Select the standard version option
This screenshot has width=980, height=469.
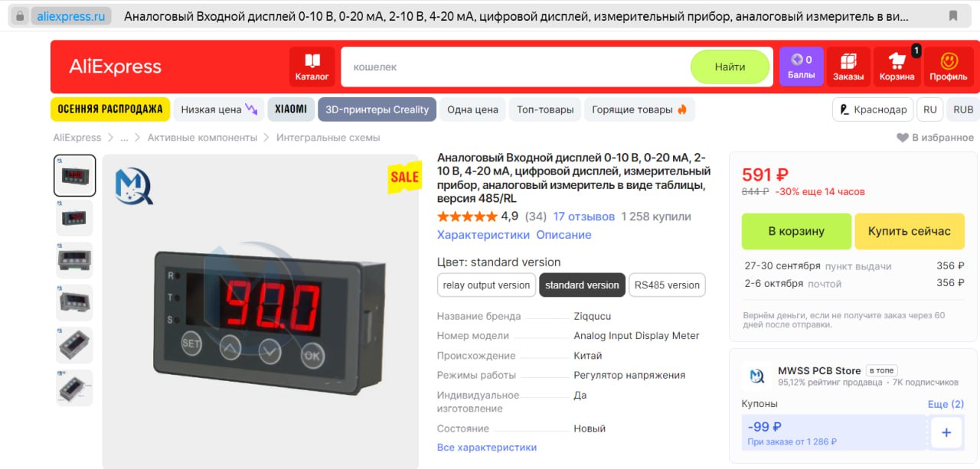[x=582, y=285]
